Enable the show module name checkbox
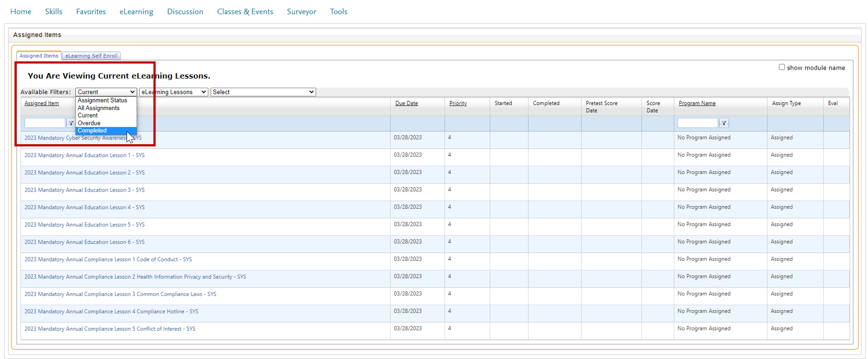 click(x=782, y=67)
